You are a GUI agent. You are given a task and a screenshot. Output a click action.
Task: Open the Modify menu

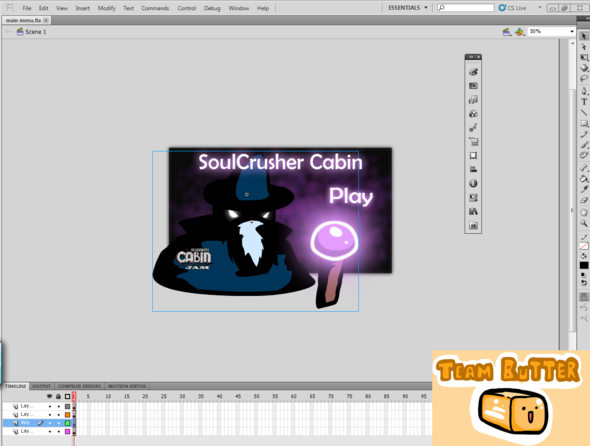tap(106, 8)
